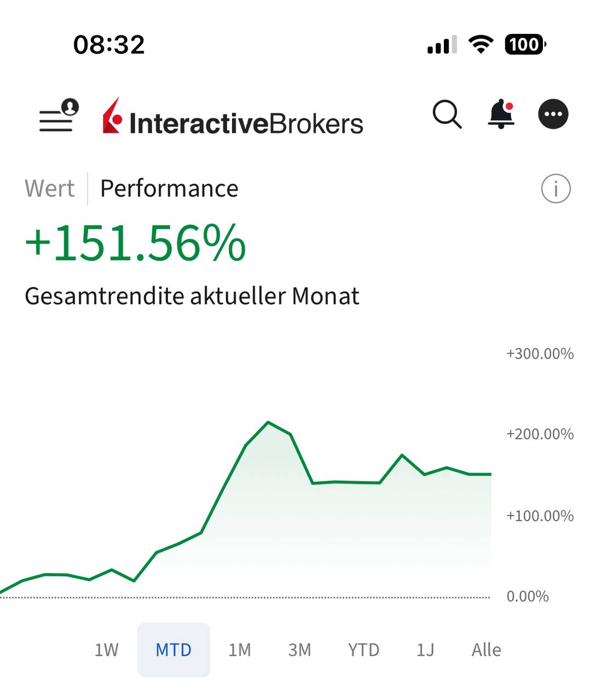This screenshot has height=700, width=596.
Task: Select the 1W time range
Action: 106,650
